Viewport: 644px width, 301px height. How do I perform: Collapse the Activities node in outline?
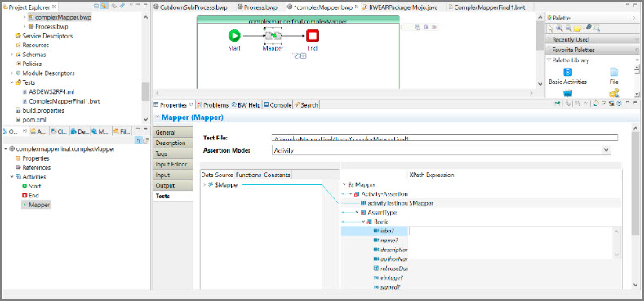pyautogui.click(x=11, y=177)
